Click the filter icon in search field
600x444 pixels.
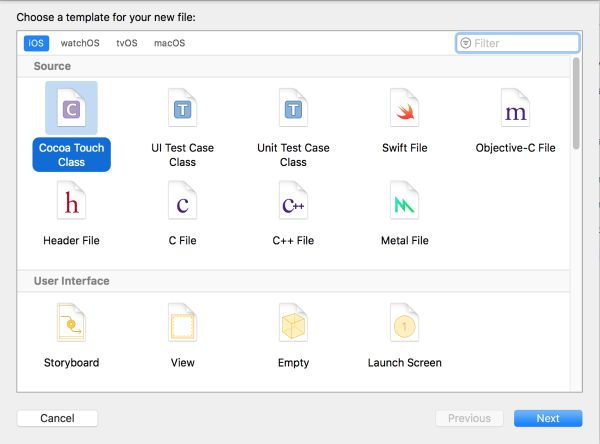click(x=465, y=43)
